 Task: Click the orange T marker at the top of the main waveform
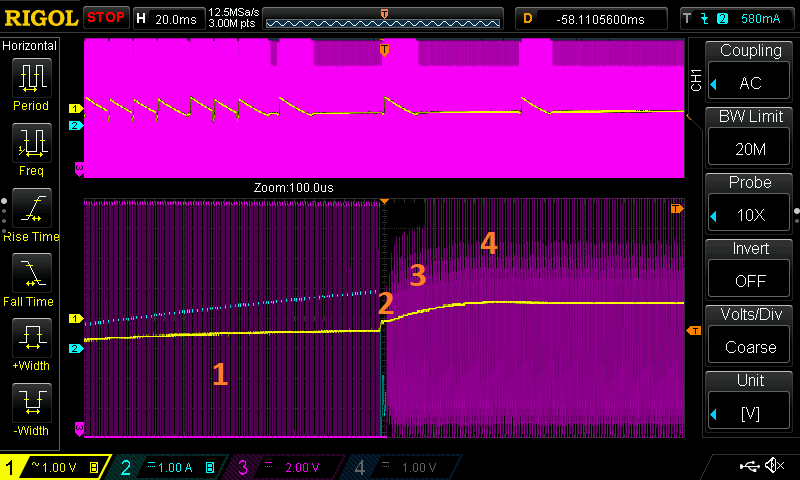384,49
